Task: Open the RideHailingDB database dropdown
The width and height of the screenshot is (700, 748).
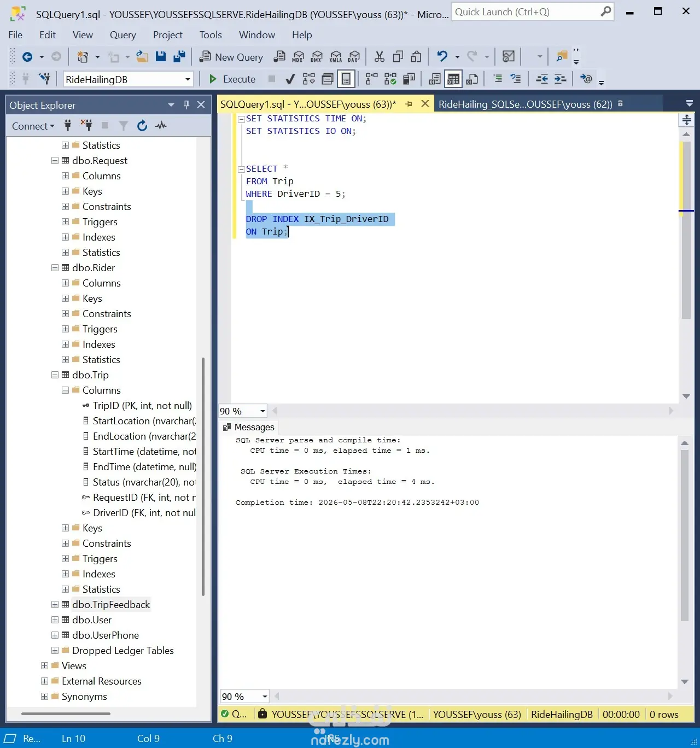Action: pyautogui.click(x=188, y=79)
